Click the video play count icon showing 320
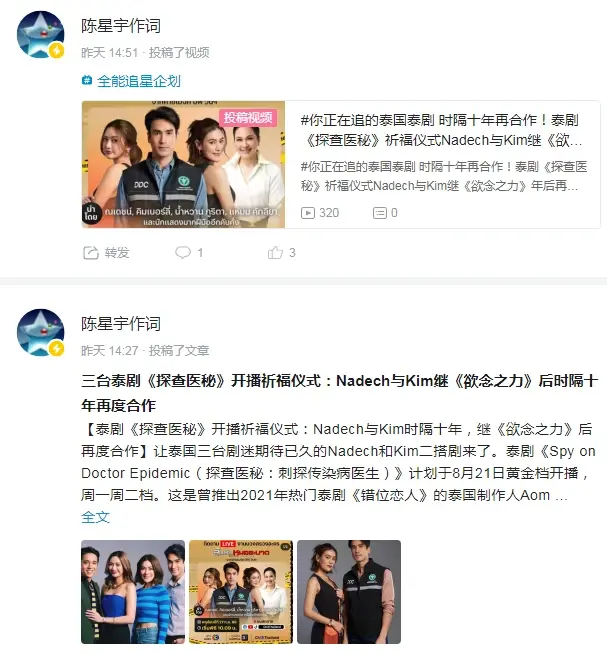The image size is (607, 653). (x=308, y=213)
